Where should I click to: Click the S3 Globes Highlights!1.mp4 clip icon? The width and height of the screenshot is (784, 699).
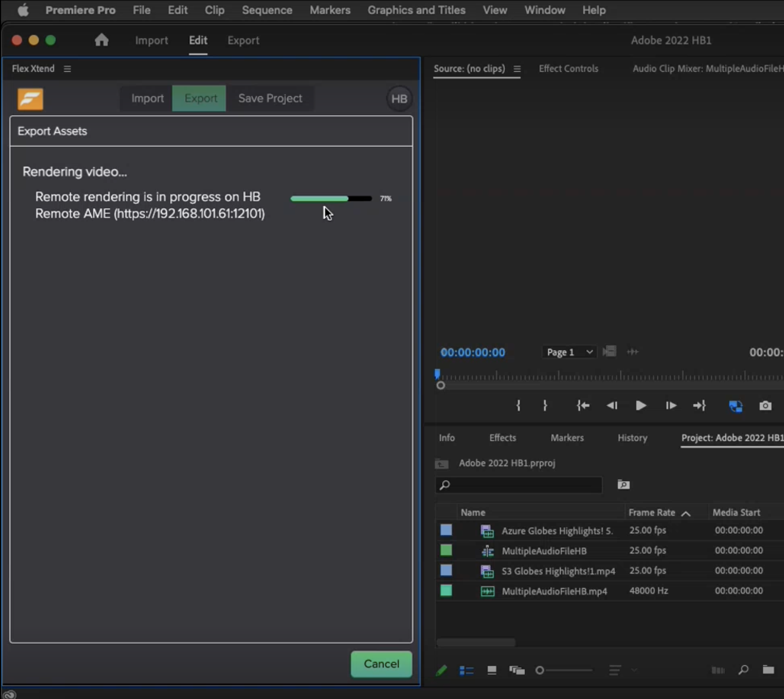(487, 571)
